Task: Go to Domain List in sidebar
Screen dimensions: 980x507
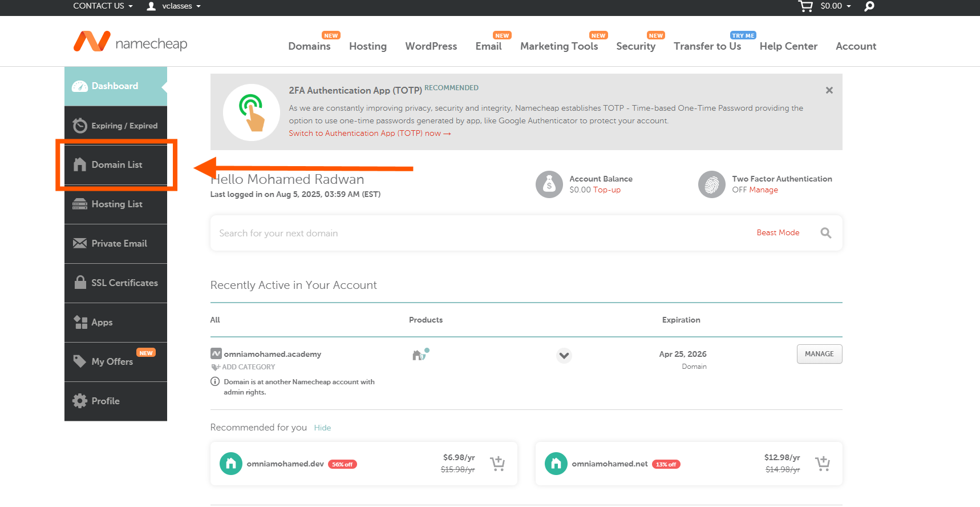Action: 116,165
